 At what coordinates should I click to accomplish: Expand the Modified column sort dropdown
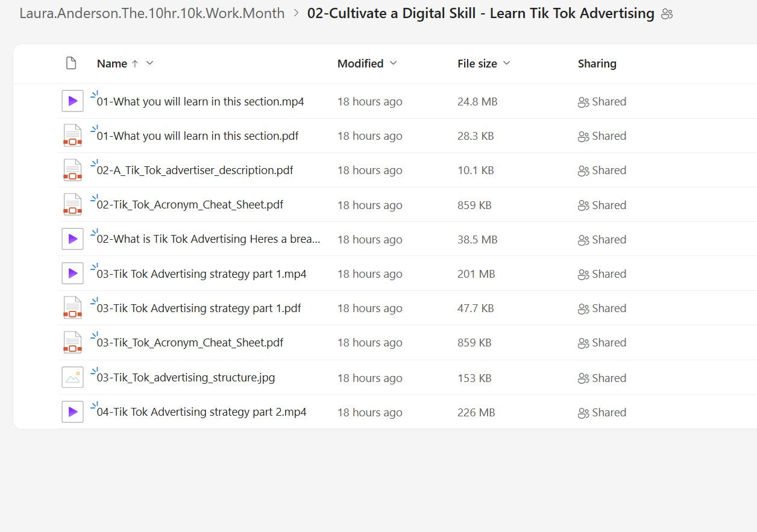click(394, 63)
